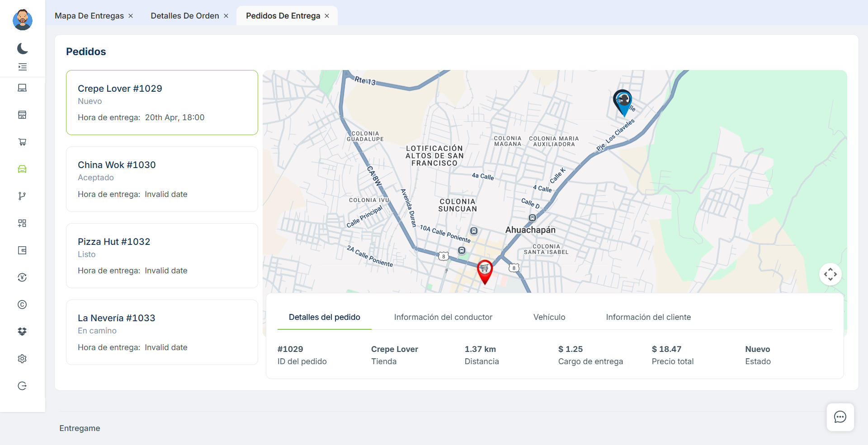Click the $ 1.25 delivery charge value
The image size is (868, 445).
(x=571, y=349)
